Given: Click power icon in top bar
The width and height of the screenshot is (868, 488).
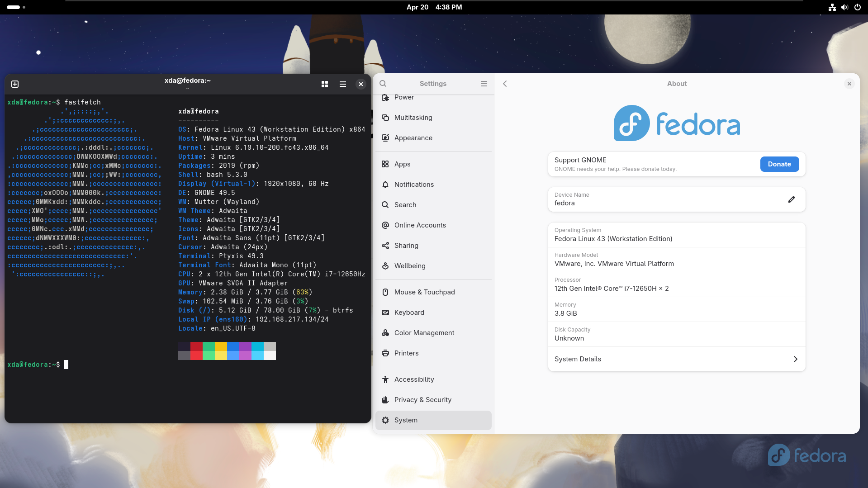Looking at the screenshot, I should (x=858, y=7).
